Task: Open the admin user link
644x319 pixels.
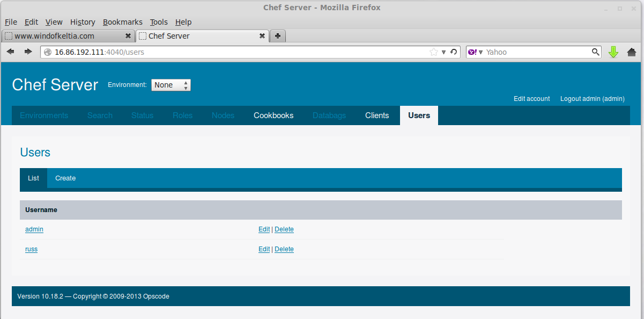Action: 34,229
